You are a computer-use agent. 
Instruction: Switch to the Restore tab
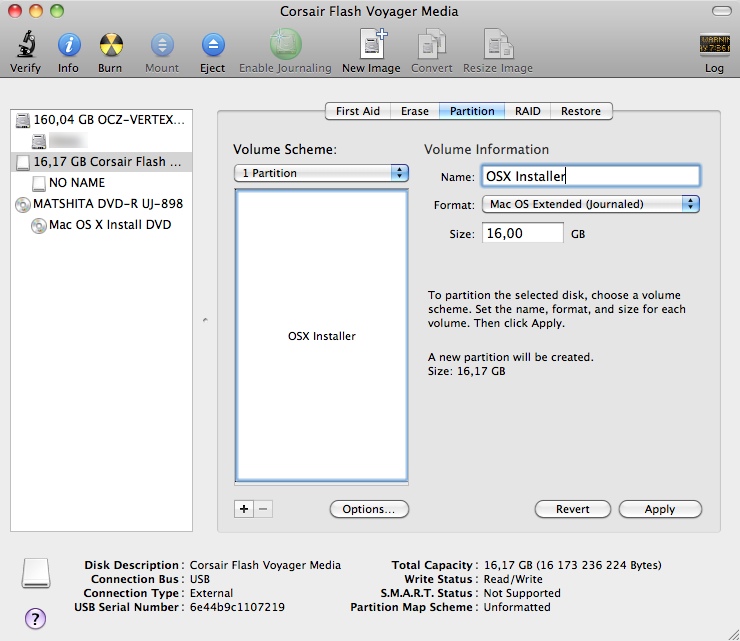pos(581,111)
